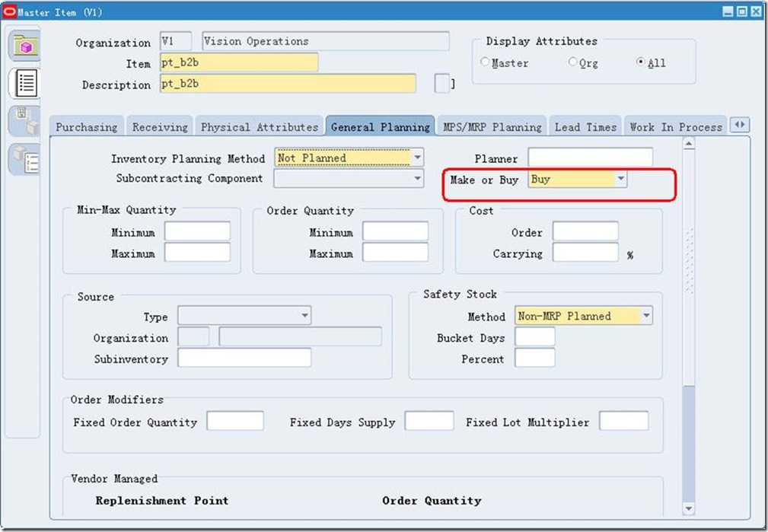Click the tab scroll arrows button

coord(740,125)
